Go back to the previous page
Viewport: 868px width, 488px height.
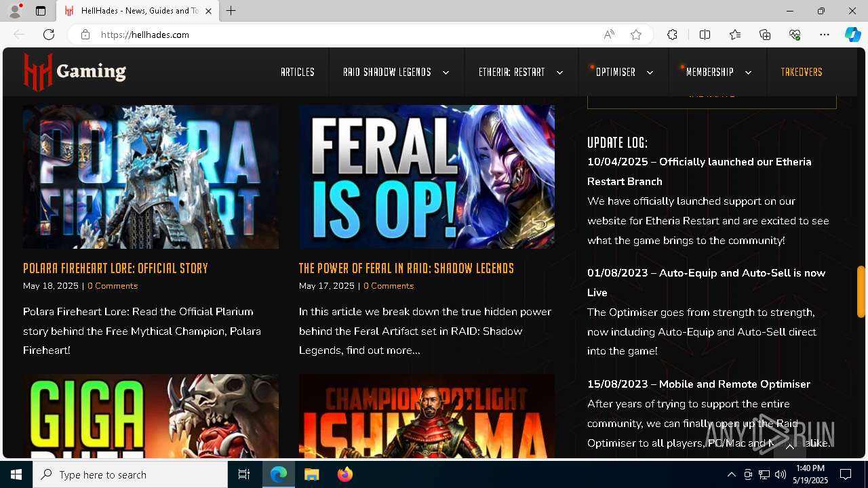[19, 35]
